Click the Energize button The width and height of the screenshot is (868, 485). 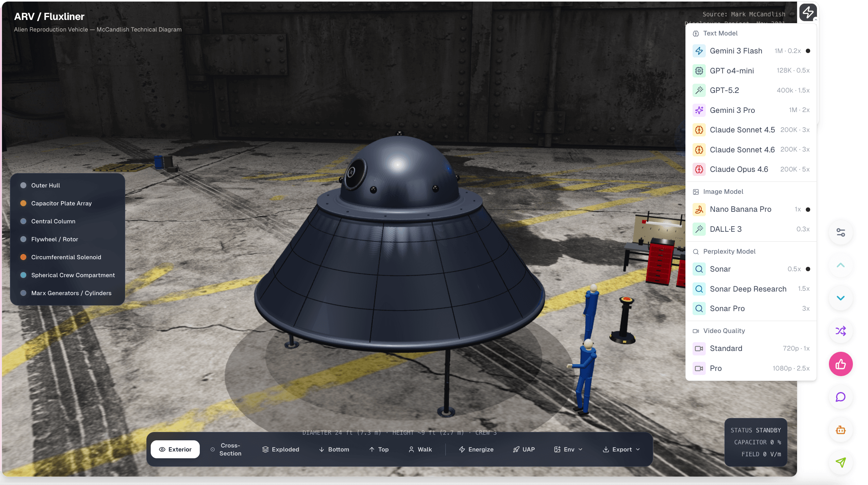(x=476, y=449)
